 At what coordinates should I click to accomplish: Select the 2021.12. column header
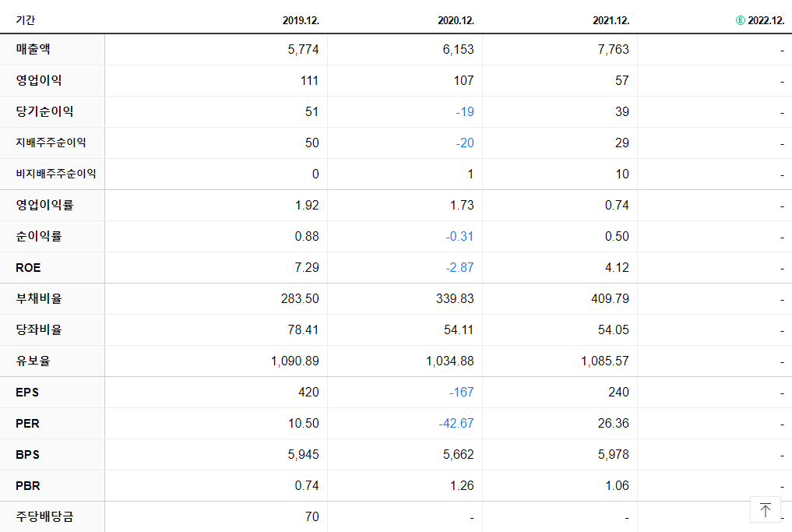(611, 21)
